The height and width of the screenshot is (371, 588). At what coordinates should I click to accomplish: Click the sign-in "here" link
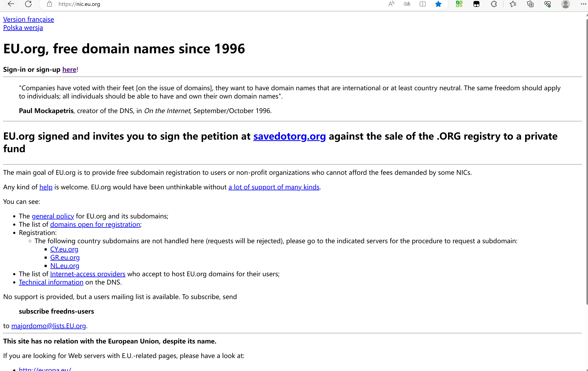(69, 69)
